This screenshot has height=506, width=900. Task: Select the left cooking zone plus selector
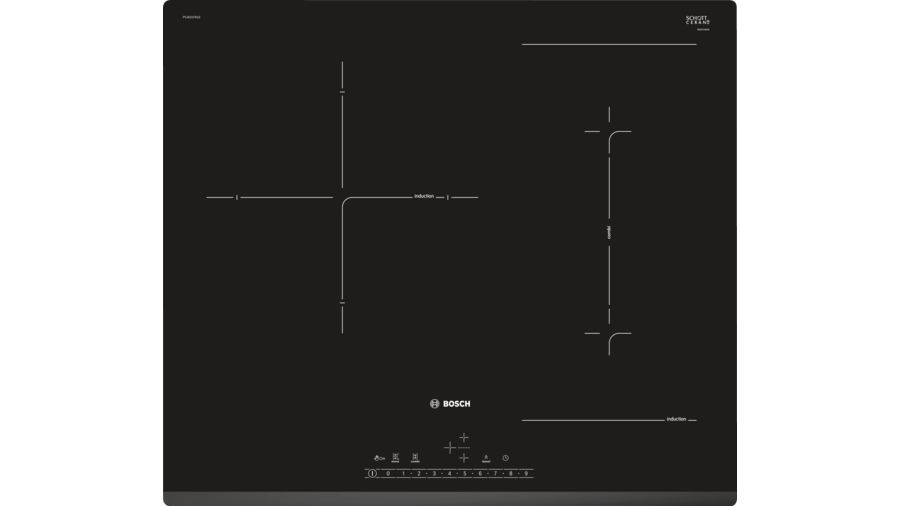tap(449, 446)
